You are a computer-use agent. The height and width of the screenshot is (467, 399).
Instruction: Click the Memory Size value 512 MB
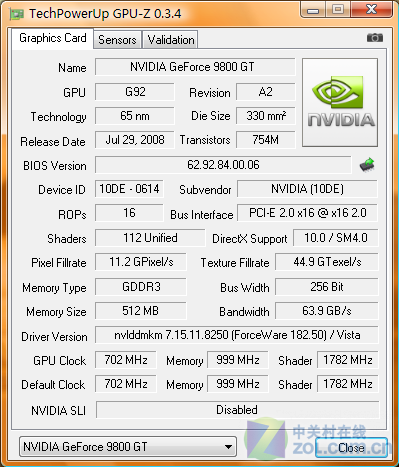tap(141, 311)
